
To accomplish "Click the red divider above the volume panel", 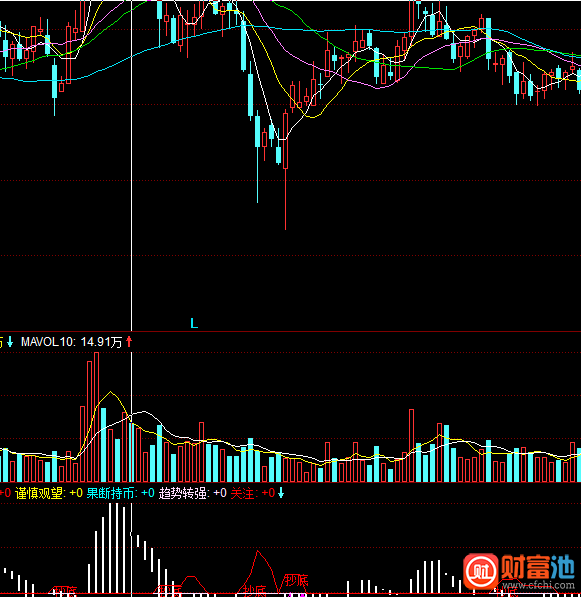I will (x=290, y=332).
